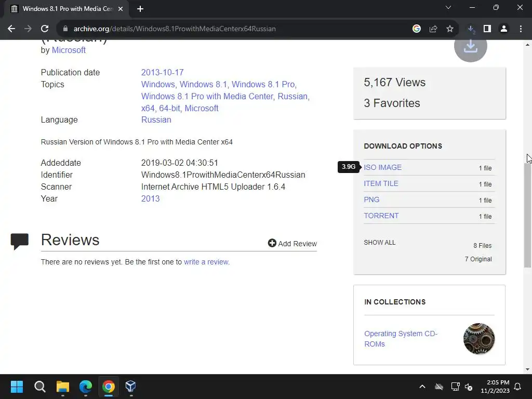Open taskbar Search

point(39,387)
